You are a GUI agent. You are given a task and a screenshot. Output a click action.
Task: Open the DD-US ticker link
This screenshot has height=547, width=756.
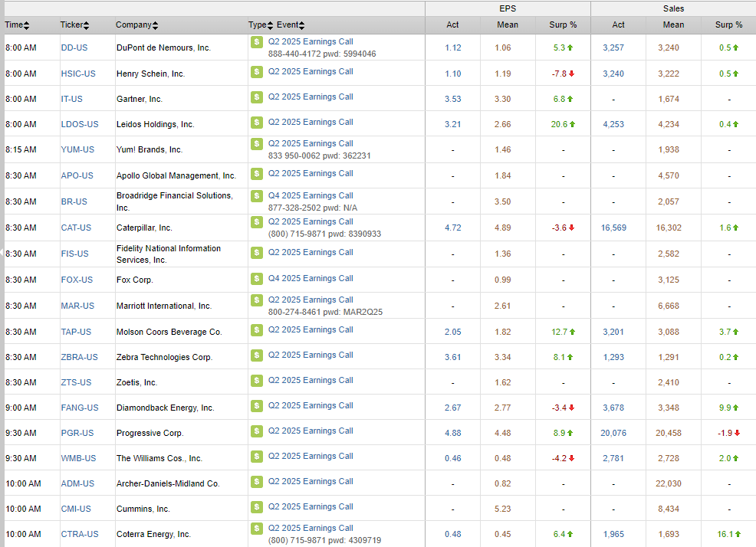[x=74, y=47]
